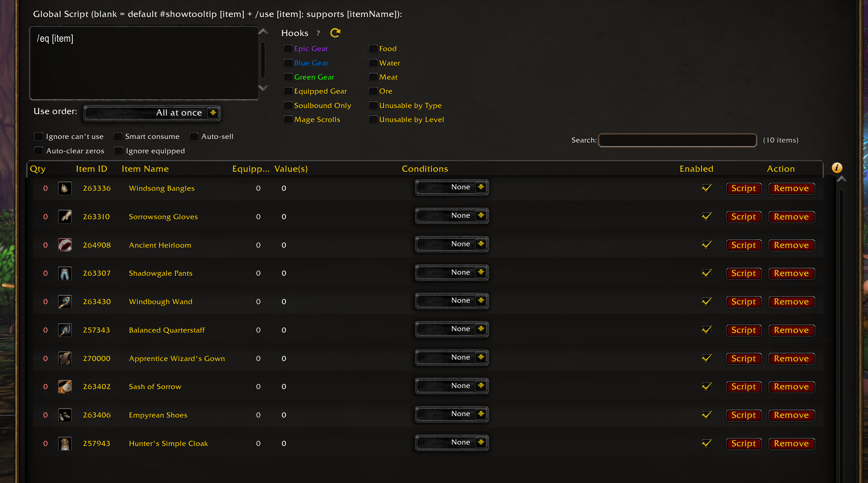Click the Sorrowsong Gloves item icon

tap(65, 217)
